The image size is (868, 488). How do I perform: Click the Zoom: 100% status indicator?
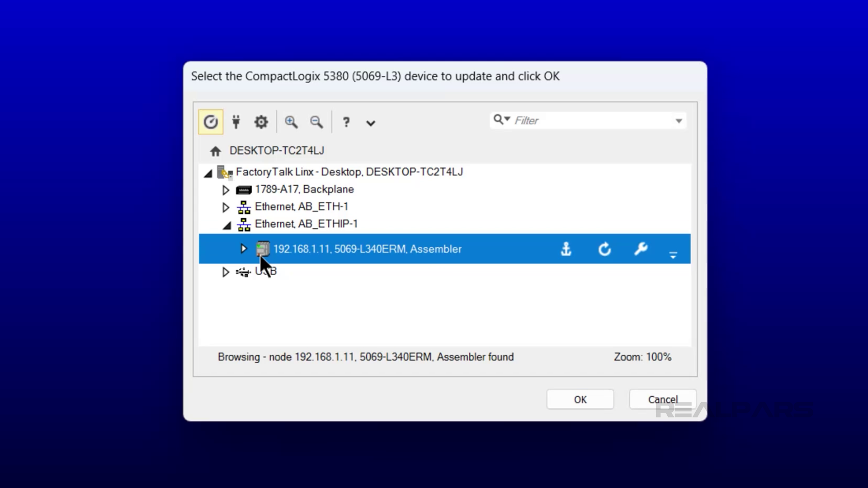point(642,357)
